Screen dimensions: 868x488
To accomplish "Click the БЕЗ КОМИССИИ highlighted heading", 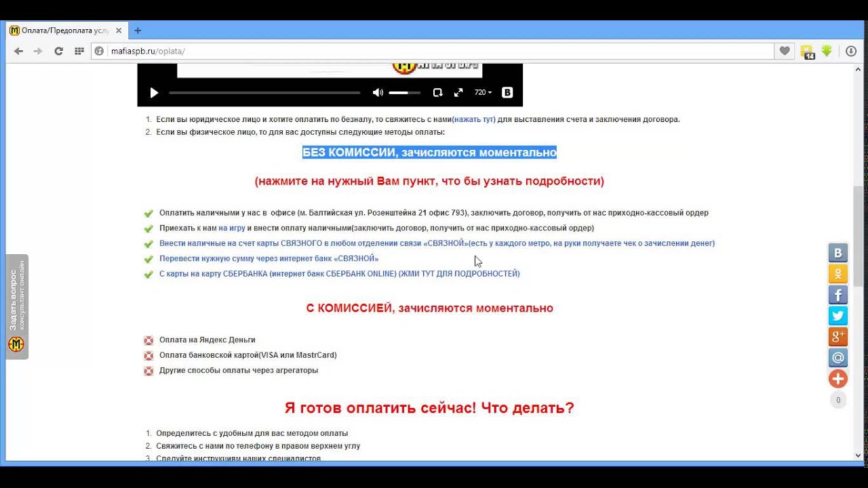I will tap(429, 152).
